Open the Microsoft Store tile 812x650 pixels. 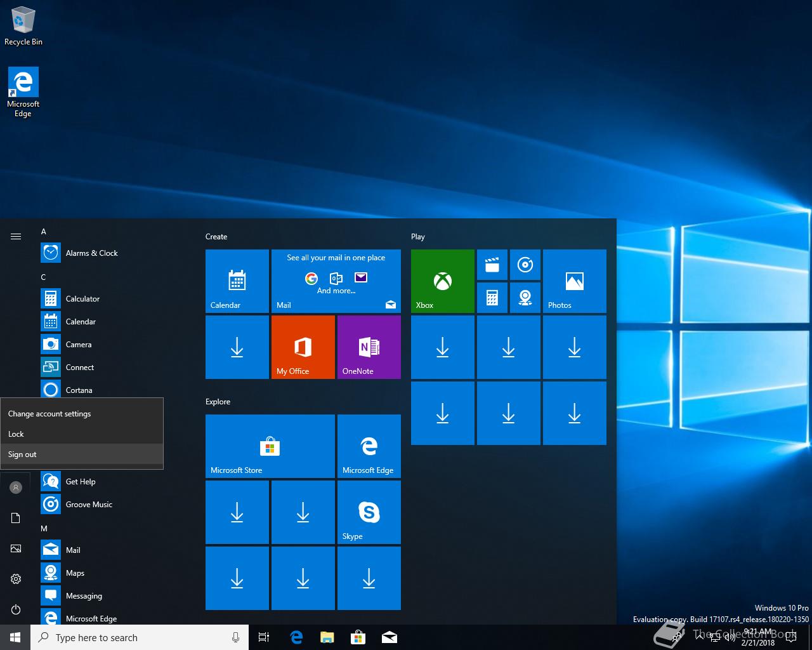coord(270,446)
